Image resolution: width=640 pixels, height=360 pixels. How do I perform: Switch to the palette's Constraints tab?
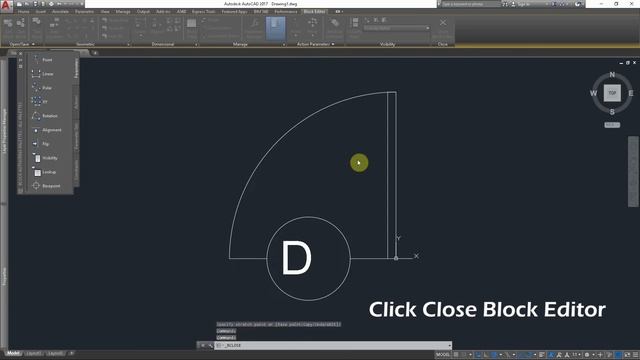(76, 170)
